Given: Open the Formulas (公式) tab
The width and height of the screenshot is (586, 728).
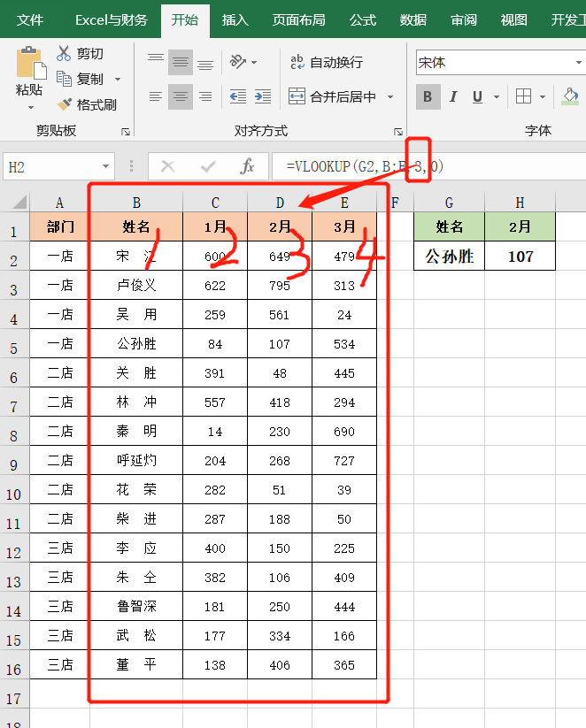Looking at the screenshot, I should (363, 20).
